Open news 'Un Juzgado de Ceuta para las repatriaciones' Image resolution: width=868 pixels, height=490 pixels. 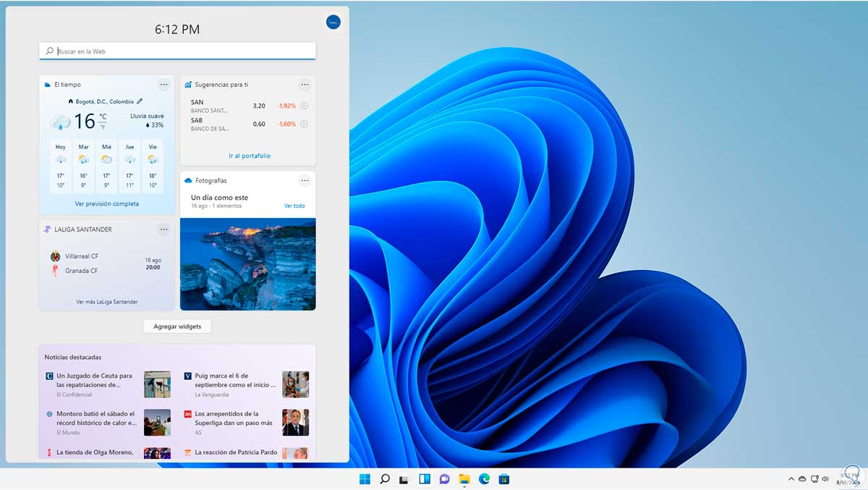click(94, 381)
